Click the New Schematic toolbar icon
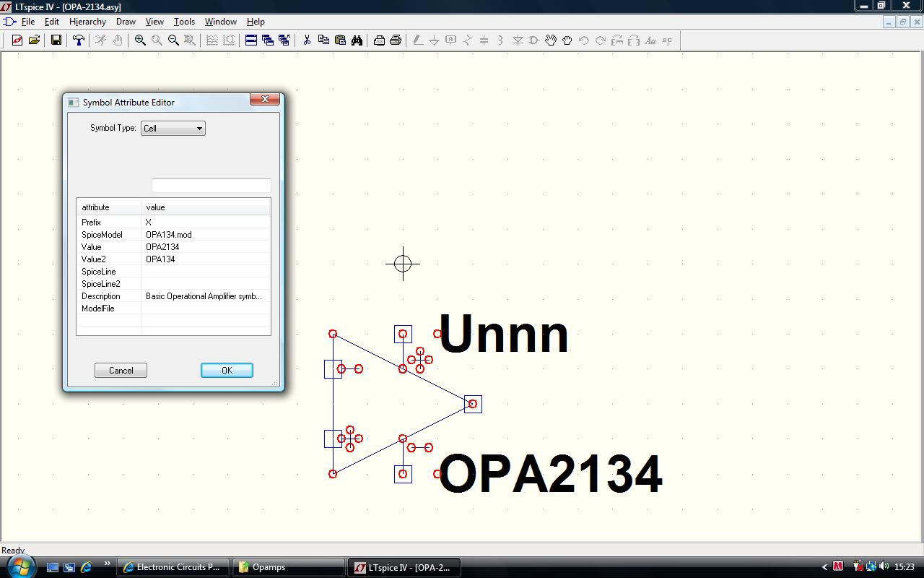This screenshot has height=578, width=924. pos(17,40)
